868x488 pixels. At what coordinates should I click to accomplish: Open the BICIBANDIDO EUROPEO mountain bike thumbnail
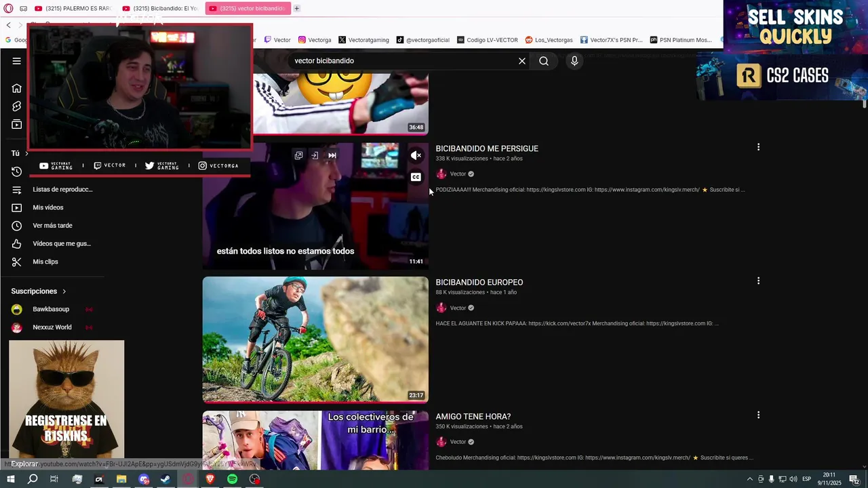315,340
